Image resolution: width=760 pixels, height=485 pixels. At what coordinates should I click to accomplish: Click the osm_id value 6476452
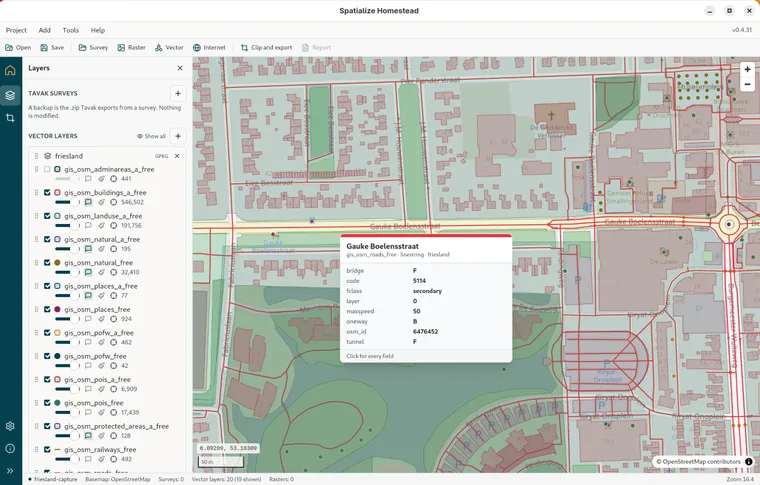point(426,331)
